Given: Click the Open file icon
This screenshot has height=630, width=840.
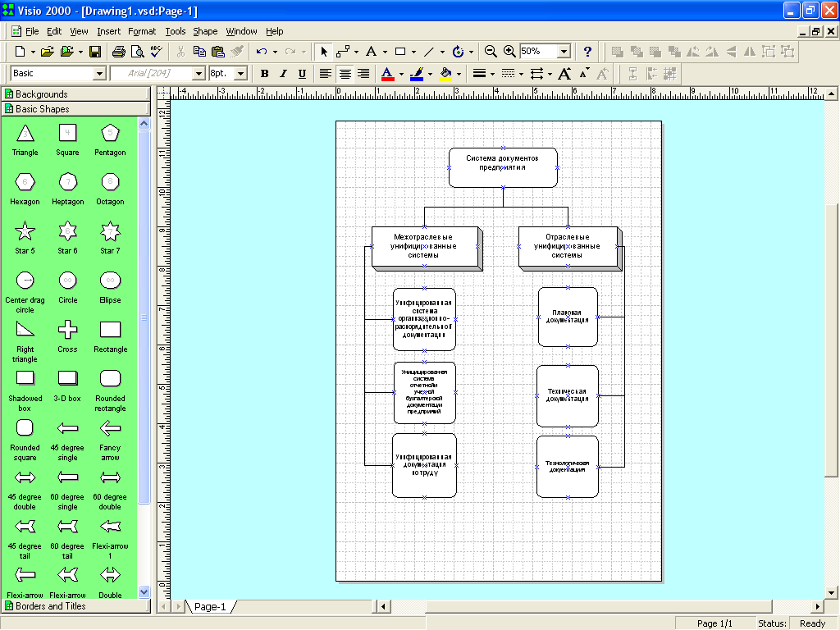Looking at the screenshot, I should pos(47,52).
